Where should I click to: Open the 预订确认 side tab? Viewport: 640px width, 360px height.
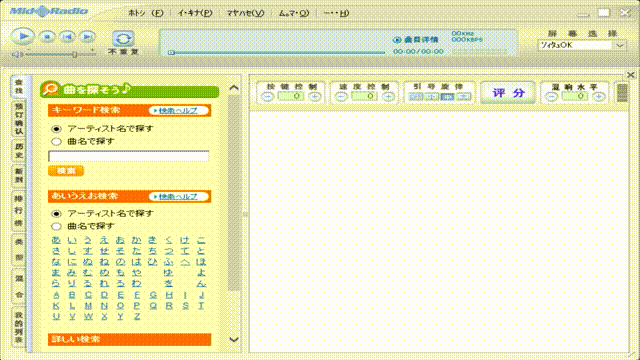pyautogui.click(x=19, y=119)
